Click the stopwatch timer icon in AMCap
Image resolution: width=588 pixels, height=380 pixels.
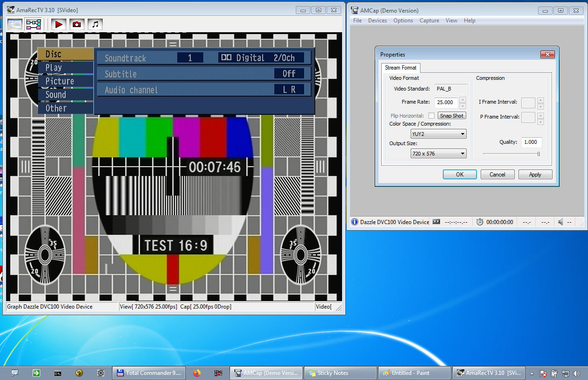tap(479, 222)
